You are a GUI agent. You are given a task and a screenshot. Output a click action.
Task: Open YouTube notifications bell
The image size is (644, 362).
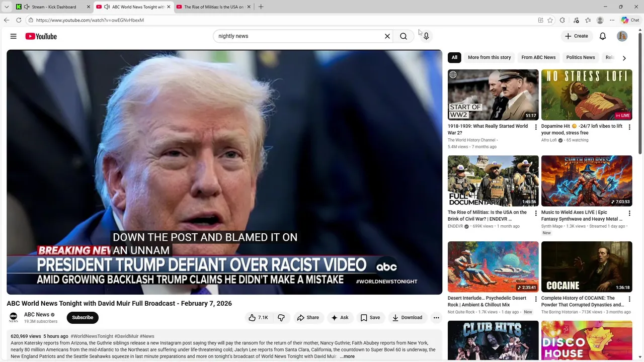coord(603,36)
